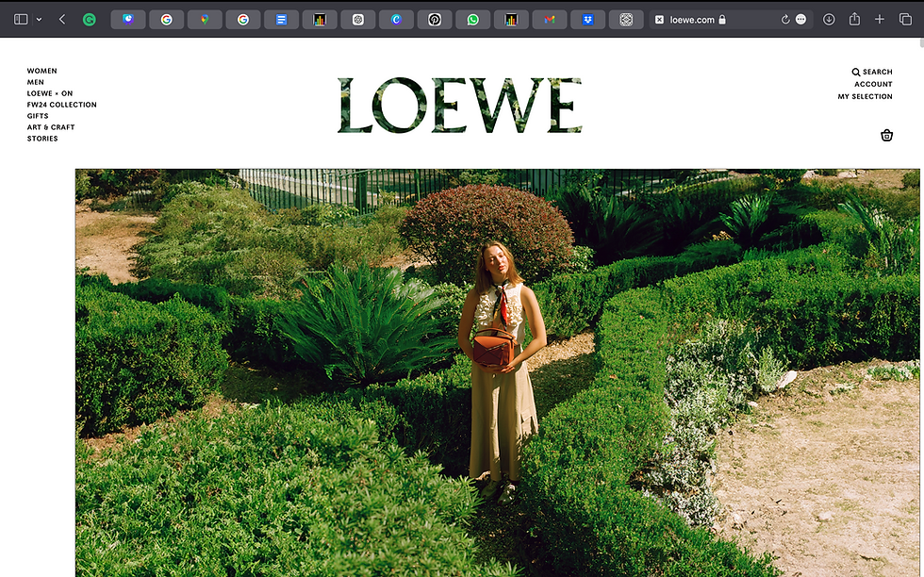Viewport: 924px width, 577px height.
Task: Switch to the ChatGPT tab
Action: point(357,20)
